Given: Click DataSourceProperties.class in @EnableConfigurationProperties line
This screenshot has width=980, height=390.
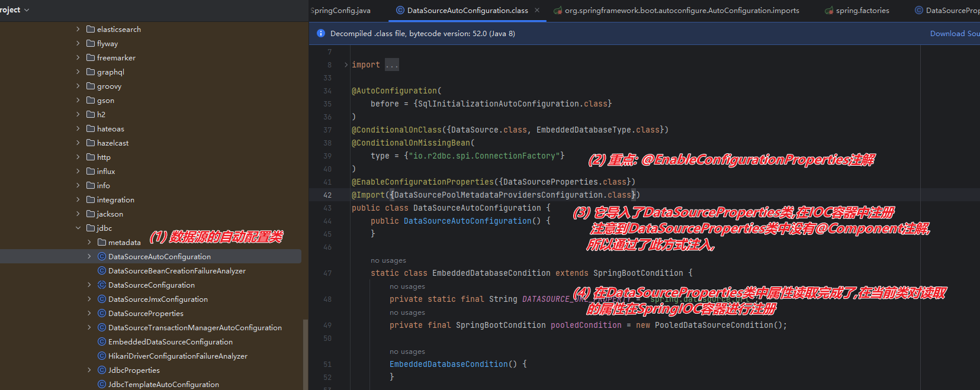Looking at the screenshot, I should pyautogui.click(x=564, y=182).
